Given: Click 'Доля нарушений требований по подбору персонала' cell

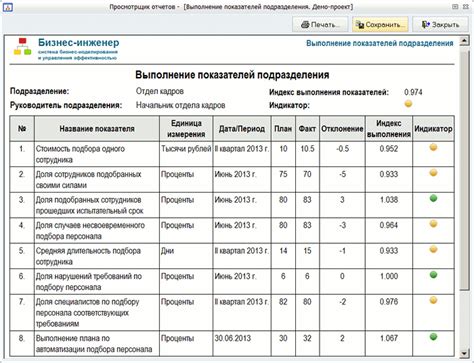Looking at the screenshot, I should click(x=97, y=282).
